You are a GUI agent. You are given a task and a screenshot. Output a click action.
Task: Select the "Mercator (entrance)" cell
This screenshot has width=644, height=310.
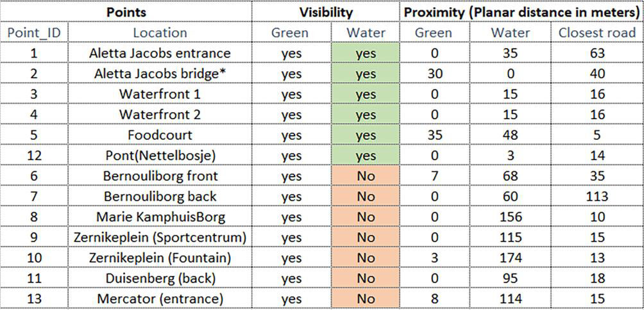160,299
